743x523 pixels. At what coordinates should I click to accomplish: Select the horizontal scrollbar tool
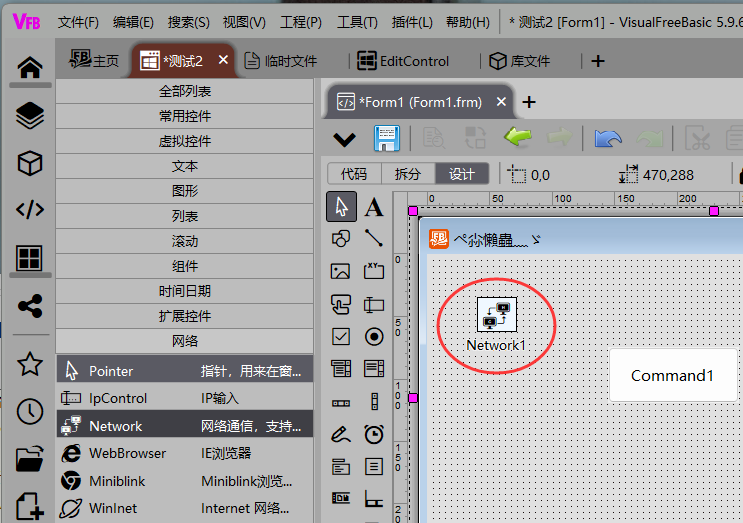click(x=341, y=403)
